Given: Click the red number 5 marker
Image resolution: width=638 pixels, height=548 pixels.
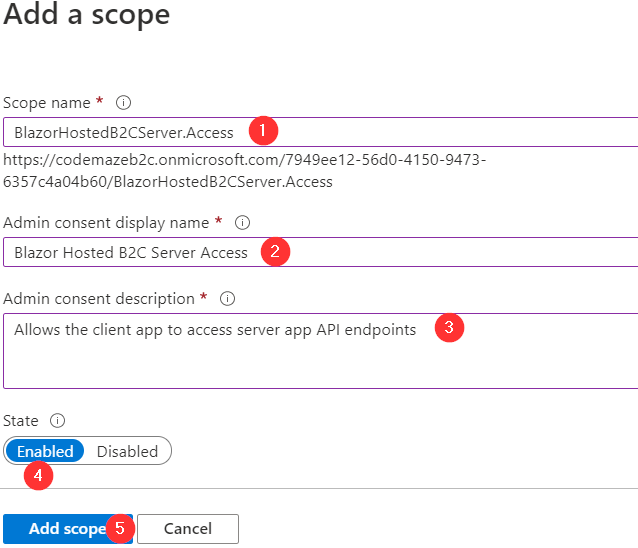Looking at the screenshot, I should 119,528.
